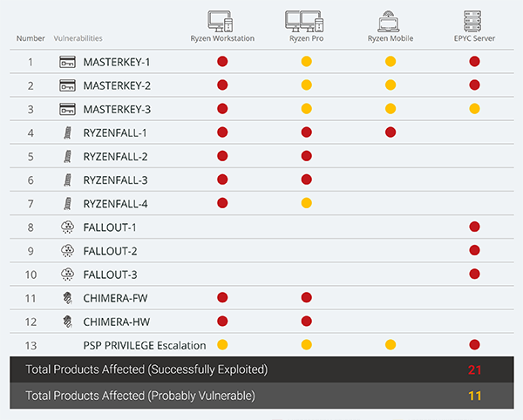This screenshot has height=420, width=523.
Task: Click the Ryzen Mobile column label
Action: 391,38
